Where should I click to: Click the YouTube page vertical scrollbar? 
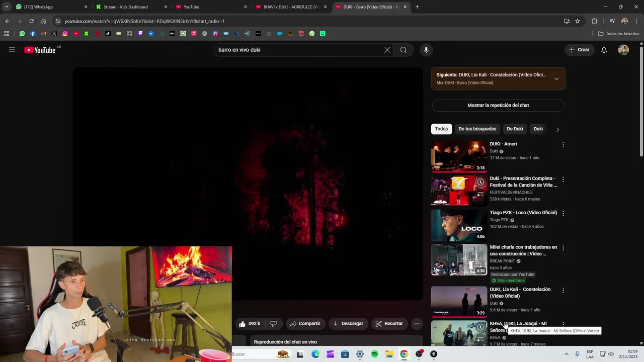coord(641,101)
